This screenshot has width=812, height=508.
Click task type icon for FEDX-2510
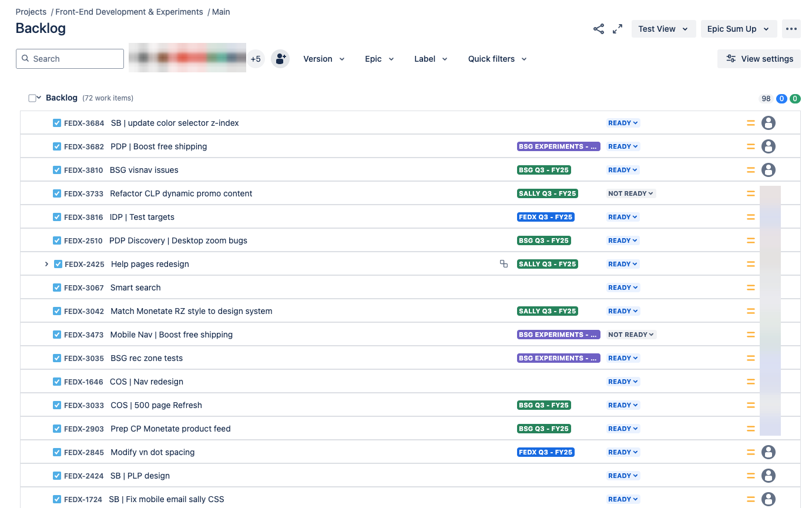coord(57,240)
